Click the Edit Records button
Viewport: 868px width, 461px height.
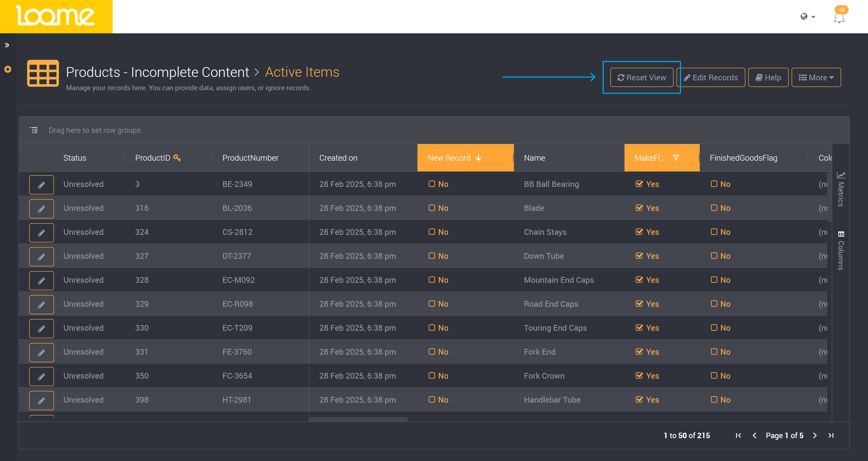(711, 78)
